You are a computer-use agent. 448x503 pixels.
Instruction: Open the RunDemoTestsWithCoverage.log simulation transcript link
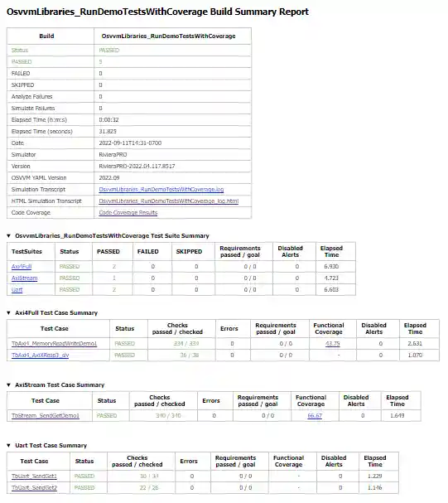161,189
